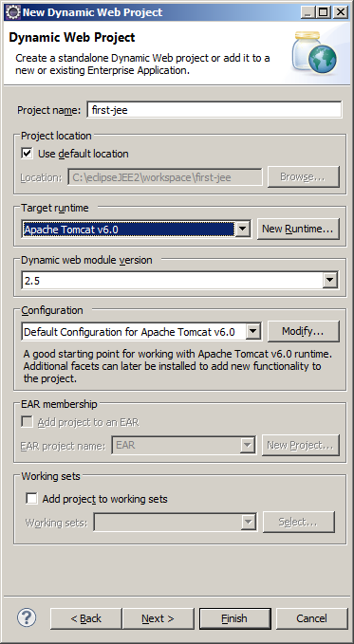Toggle the Add project to an EAR checkbox
Image resolution: width=354 pixels, height=644 pixels.
(x=28, y=422)
